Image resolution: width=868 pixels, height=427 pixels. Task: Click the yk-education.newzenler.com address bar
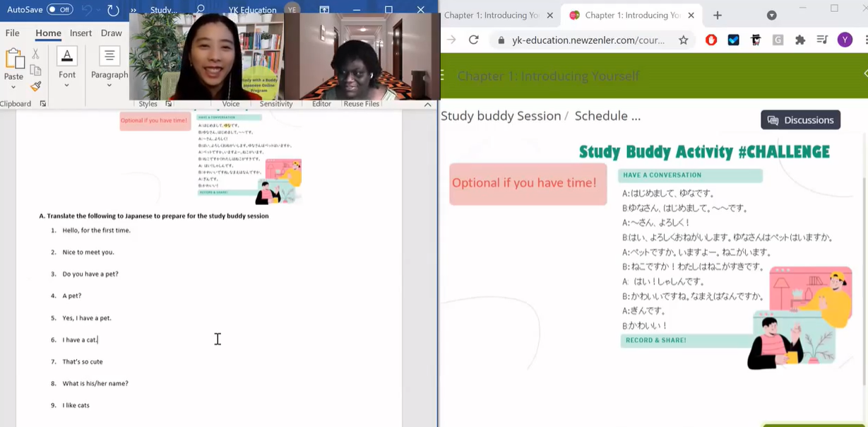(588, 40)
